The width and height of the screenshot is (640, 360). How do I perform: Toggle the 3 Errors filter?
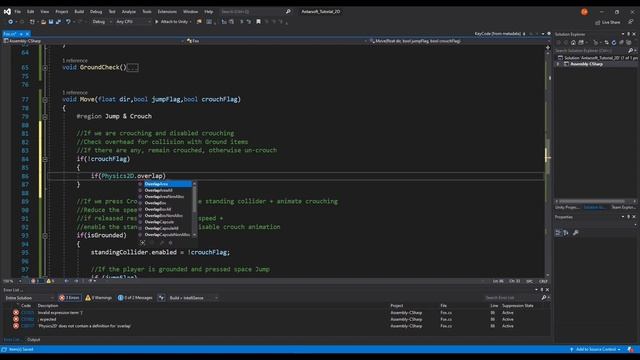pyautogui.click(x=70, y=298)
